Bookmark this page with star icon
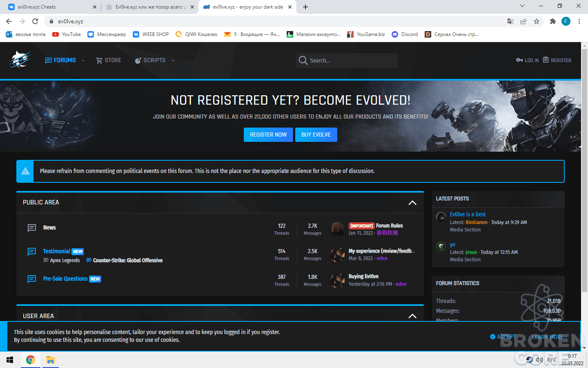Image resolution: width=588 pixels, height=368 pixels. coord(537,21)
